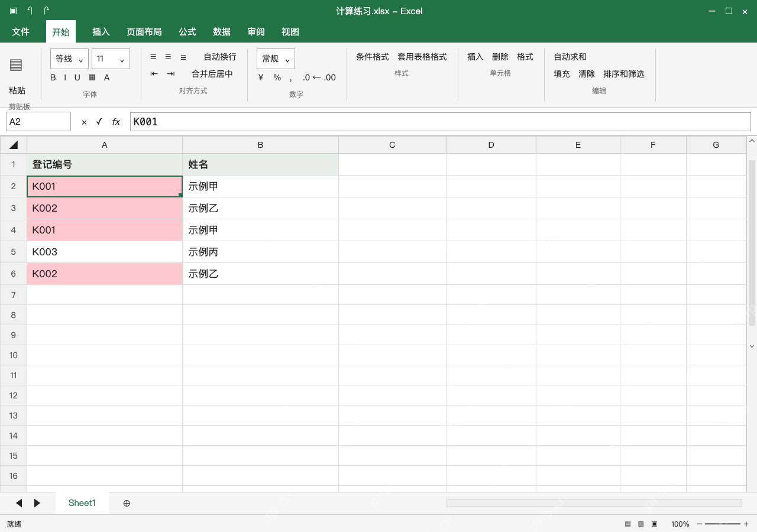Click the font color A icon
Screen dimensions: 757x532
pos(107,77)
